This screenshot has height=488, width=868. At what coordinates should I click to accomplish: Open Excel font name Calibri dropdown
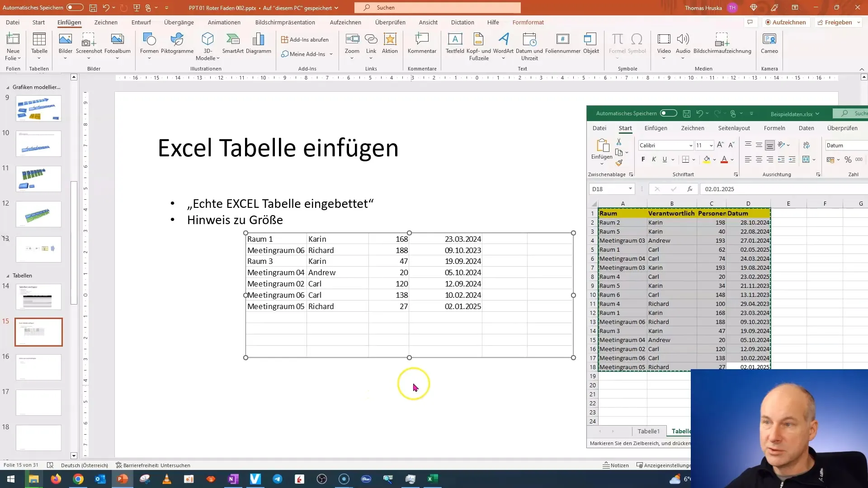pyautogui.click(x=691, y=145)
